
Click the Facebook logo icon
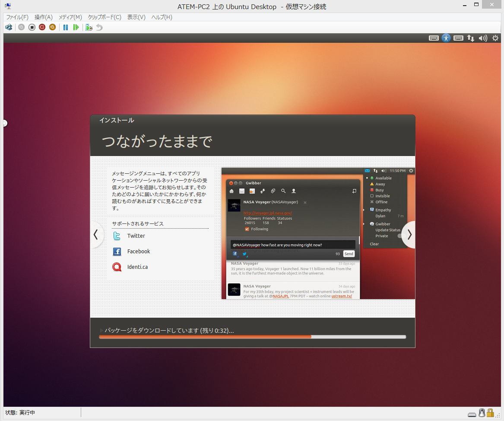coord(117,251)
